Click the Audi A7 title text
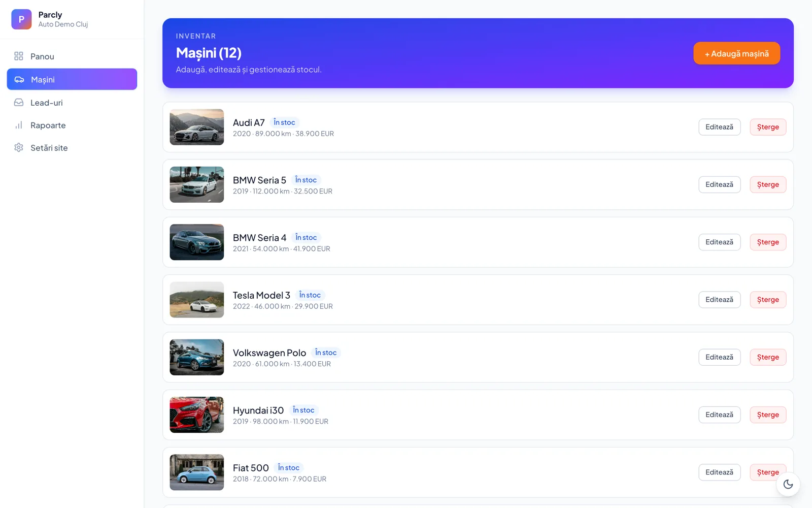 (249, 122)
